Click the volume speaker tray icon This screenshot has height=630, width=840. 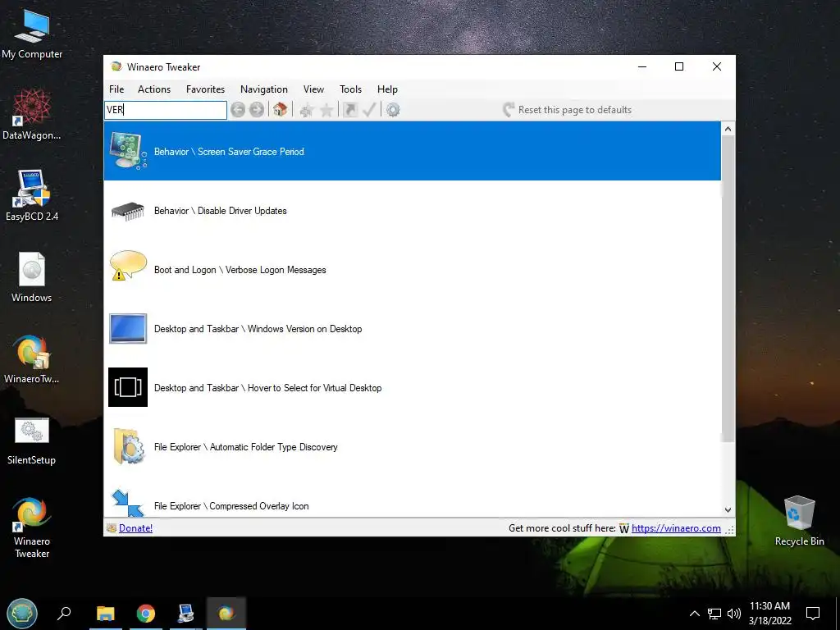(x=734, y=614)
